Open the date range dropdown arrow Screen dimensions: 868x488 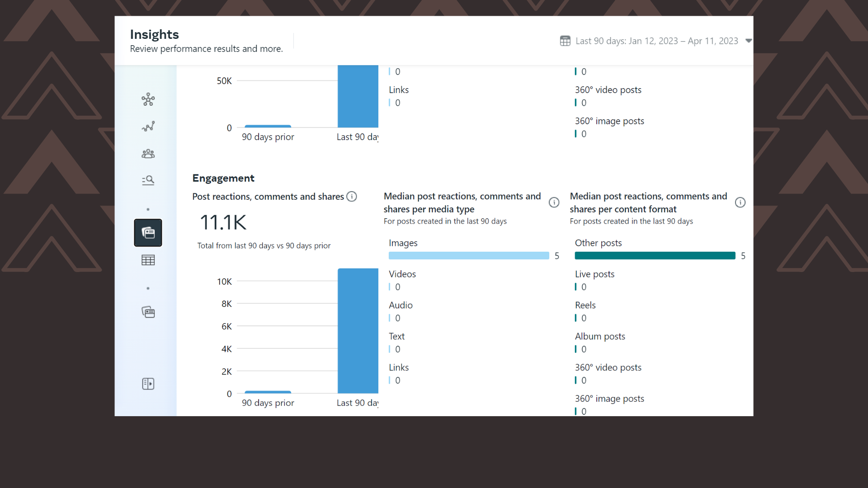click(748, 41)
